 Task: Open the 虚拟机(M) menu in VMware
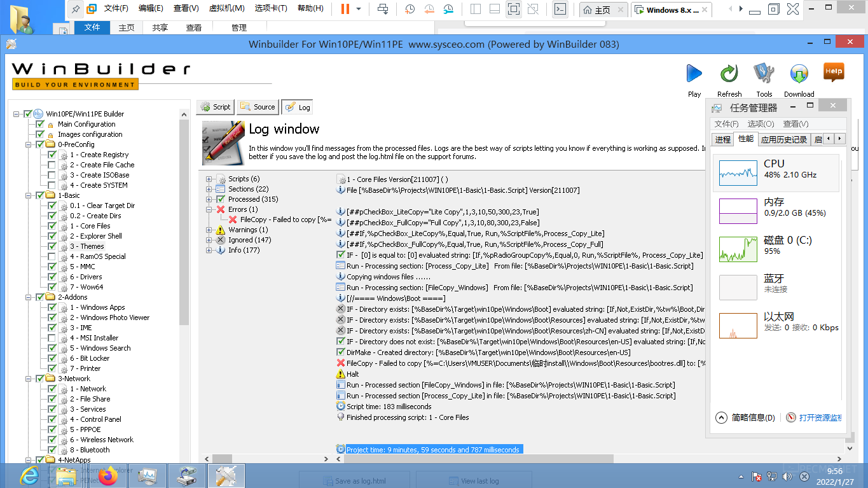click(227, 9)
